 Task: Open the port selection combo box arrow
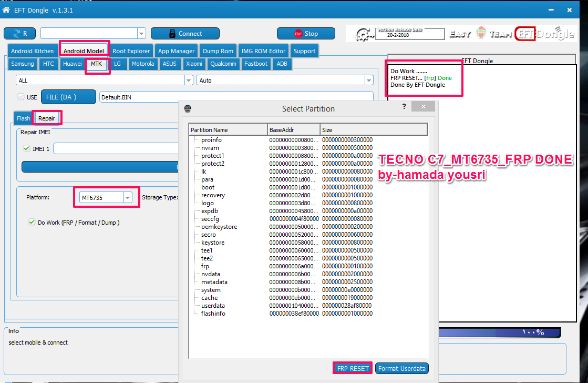point(141,34)
